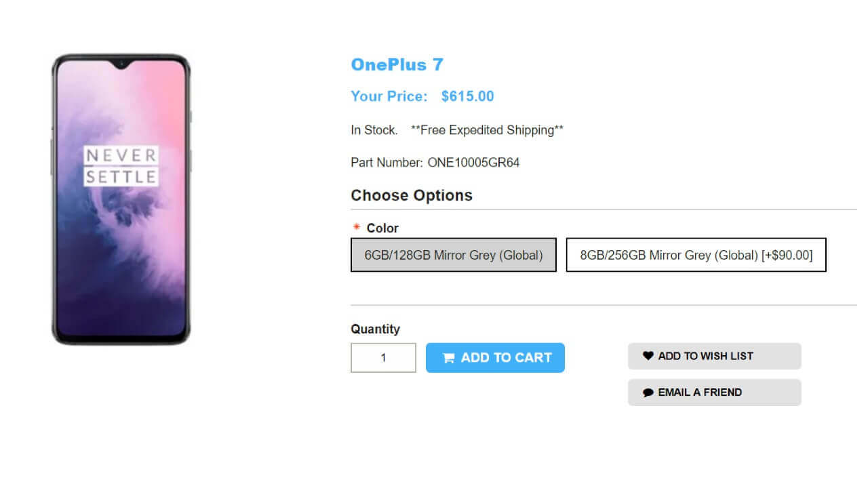The height and width of the screenshot is (488, 868).
Task: Click the Choose Options heading
Action: coord(412,195)
